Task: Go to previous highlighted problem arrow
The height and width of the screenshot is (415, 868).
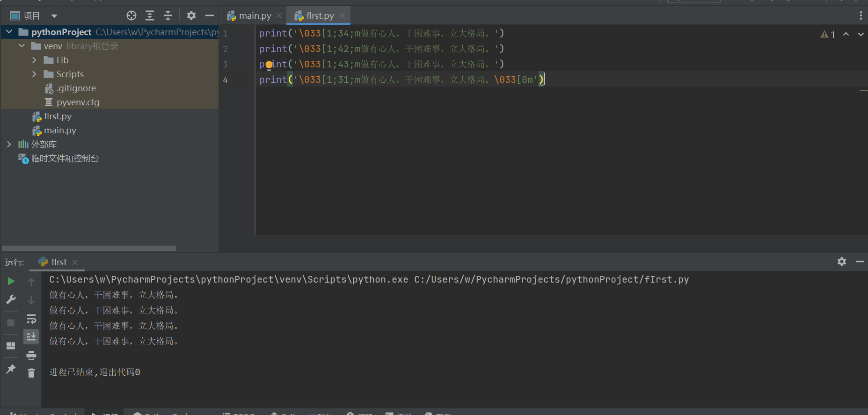Action: [x=846, y=34]
